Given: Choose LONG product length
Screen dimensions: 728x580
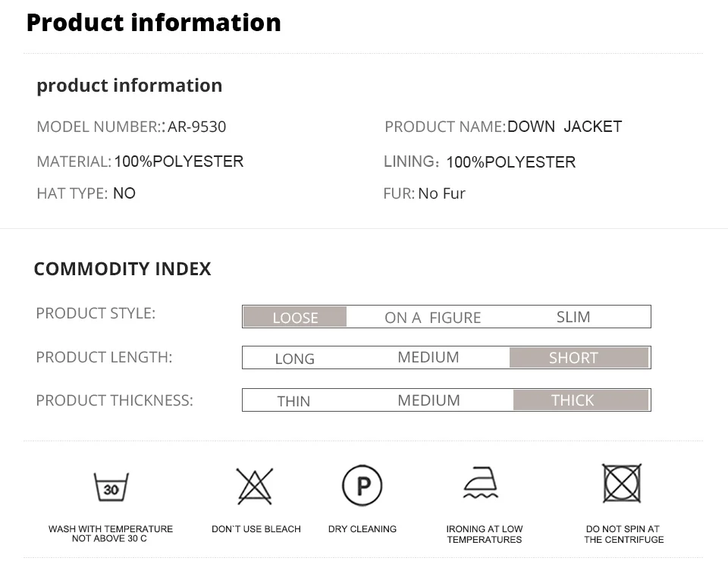Looking at the screenshot, I should (295, 359).
